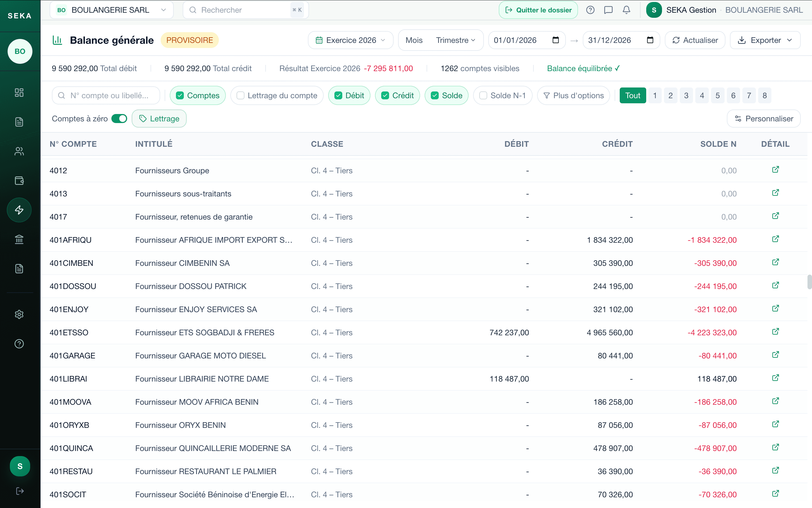This screenshot has width=812, height=508.
Task: Open detail for 401QUINCA account
Action: pyautogui.click(x=775, y=448)
